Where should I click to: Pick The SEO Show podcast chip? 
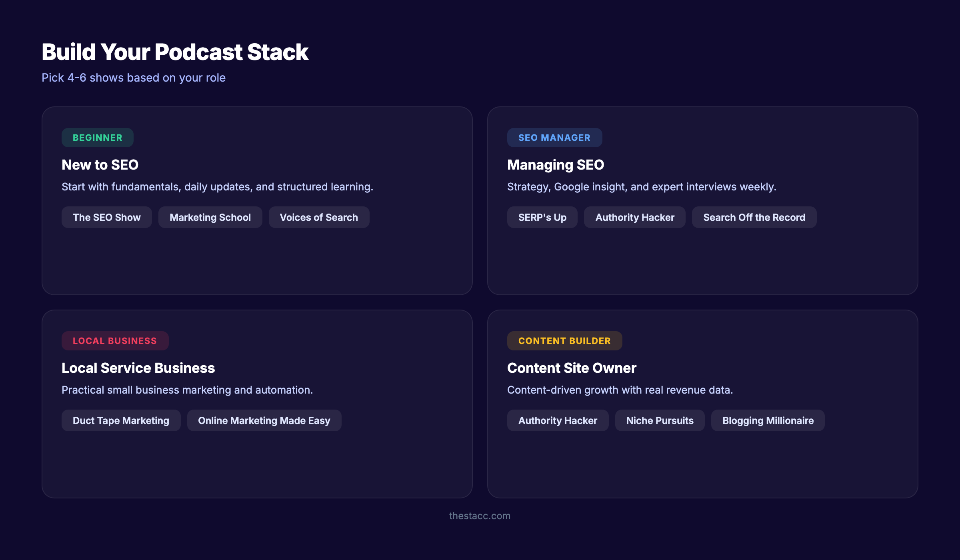[106, 217]
